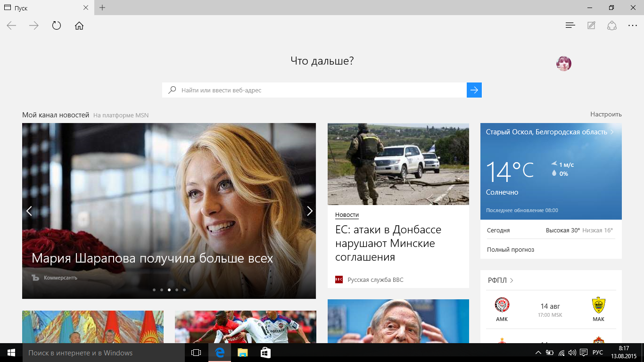Click the Windows taskbar search box
This screenshot has height=362, width=644.
[x=104, y=353]
